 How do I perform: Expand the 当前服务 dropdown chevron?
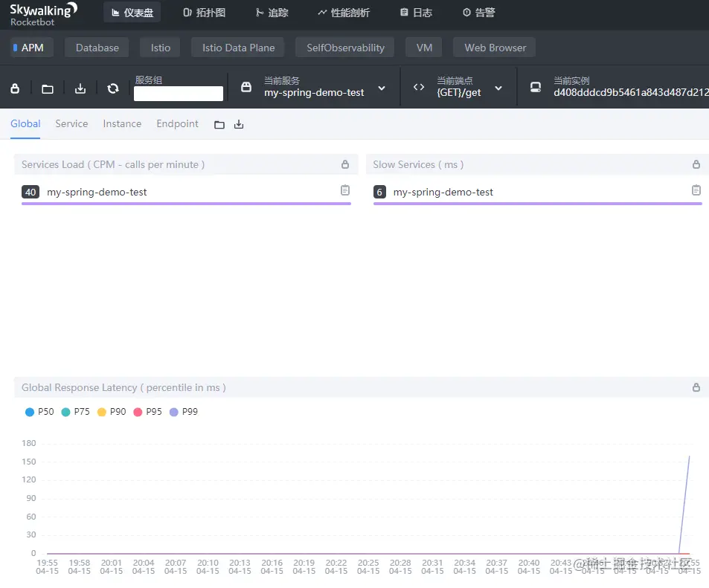tap(382, 88)
